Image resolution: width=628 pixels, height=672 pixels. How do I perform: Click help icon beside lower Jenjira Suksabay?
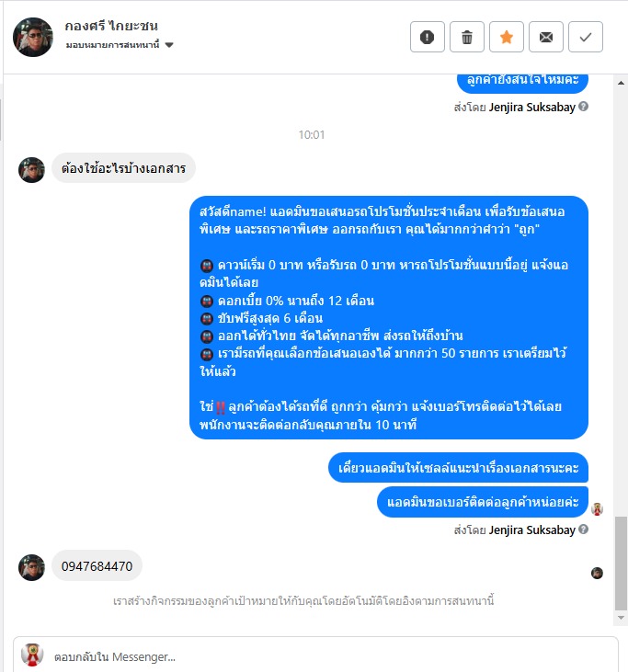point(583,530)
